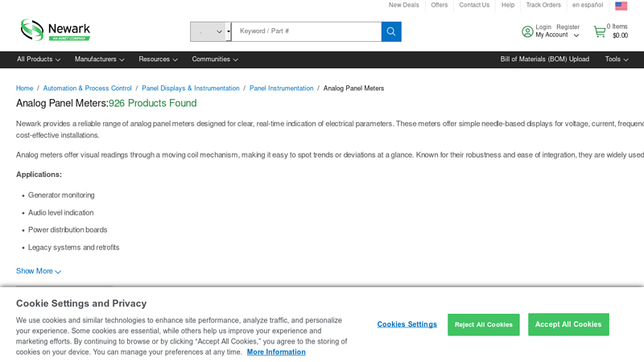The height and width of the screenshot is (362, 644).
Task: Click the shopping cart icon
Action: pyautogui.click(x=600, y=31)
